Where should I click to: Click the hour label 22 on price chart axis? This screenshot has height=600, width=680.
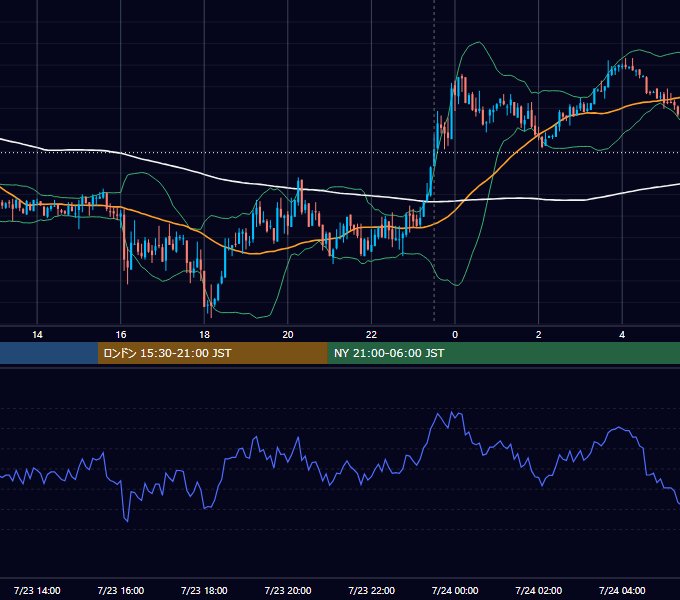pos(372,335)
